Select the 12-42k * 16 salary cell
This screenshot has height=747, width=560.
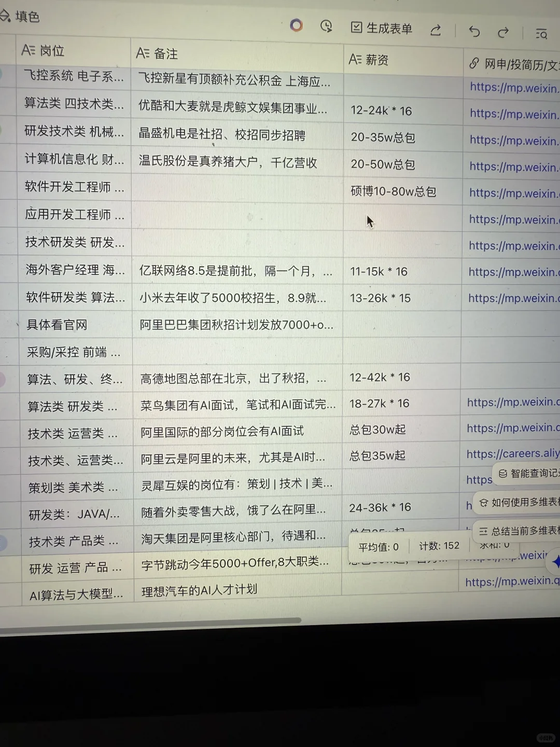click(402, 377)
